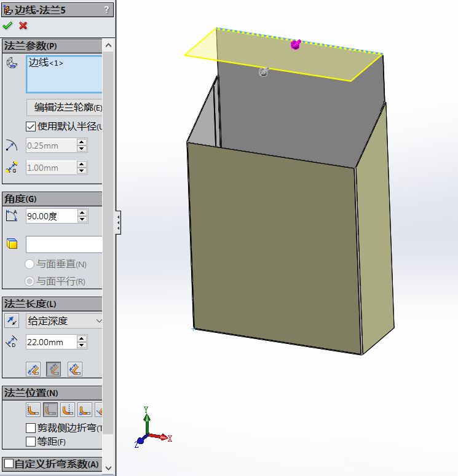This screenshot has height=476, width=458.
Task: Select tangent bend length icon
Action: pos(75,369)
